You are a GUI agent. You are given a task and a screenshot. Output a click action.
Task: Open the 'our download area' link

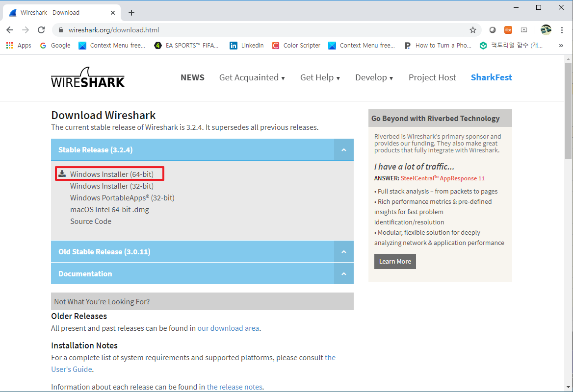coord(229,328)
